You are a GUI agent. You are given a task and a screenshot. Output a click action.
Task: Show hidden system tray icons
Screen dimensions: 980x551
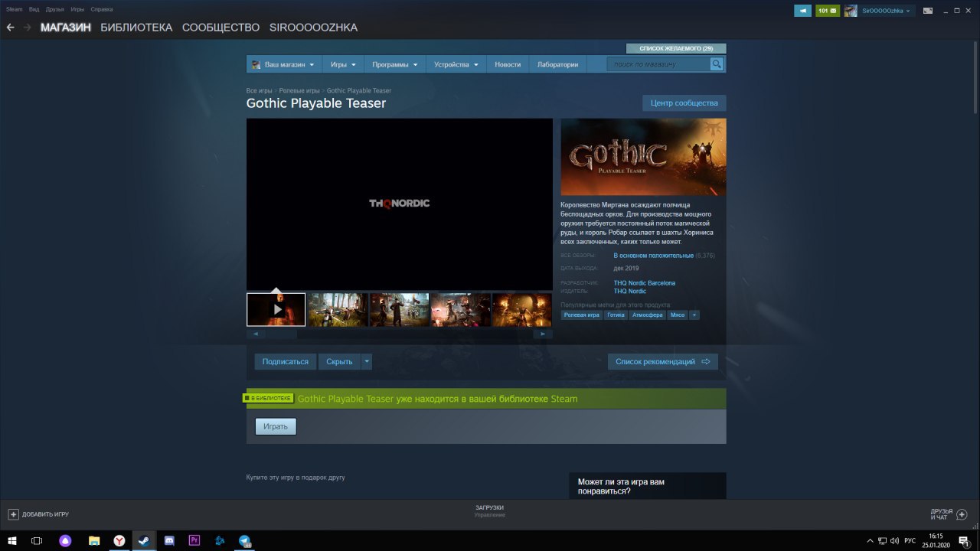[870, 540]
